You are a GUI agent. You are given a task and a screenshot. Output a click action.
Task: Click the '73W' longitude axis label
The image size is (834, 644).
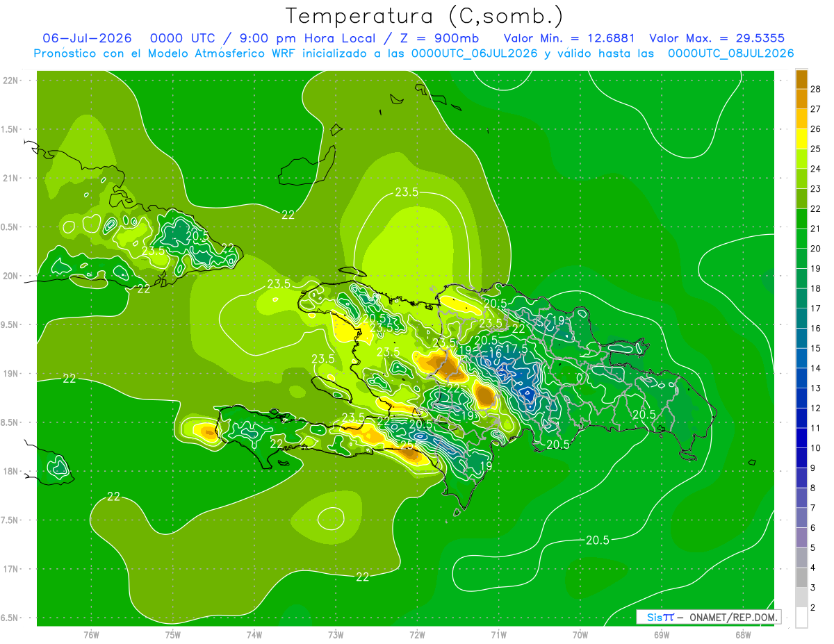tap(336, 635)
